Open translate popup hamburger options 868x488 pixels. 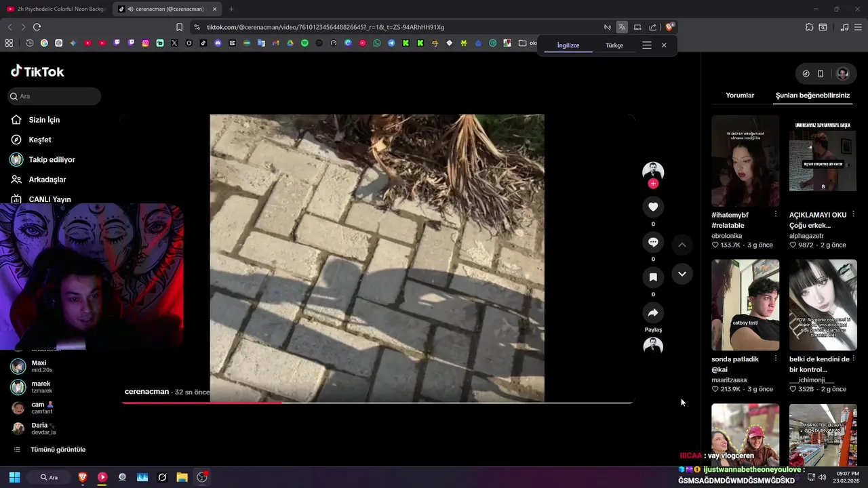click(647, 45)
